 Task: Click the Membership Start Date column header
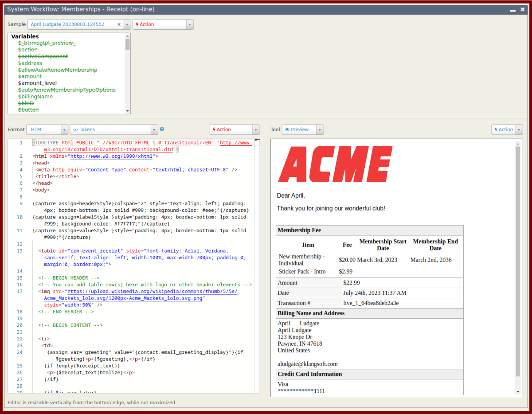tap(383, 245)
